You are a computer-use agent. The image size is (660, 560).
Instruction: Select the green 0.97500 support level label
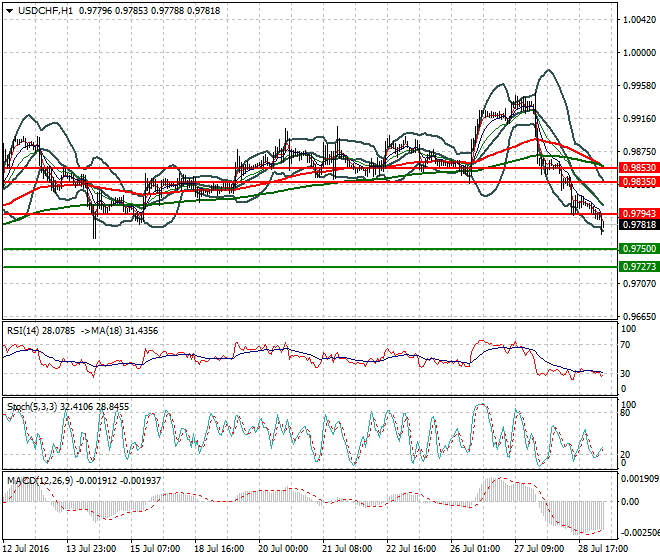(639, 249)
